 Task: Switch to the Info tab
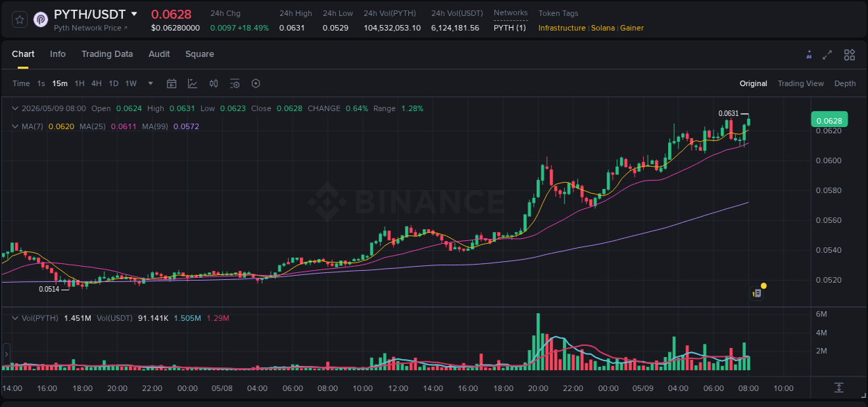pos(58,54)
